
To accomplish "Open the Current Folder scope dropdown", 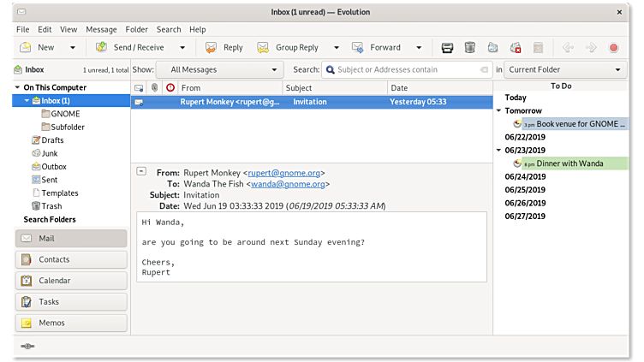I will coord(565,69).
